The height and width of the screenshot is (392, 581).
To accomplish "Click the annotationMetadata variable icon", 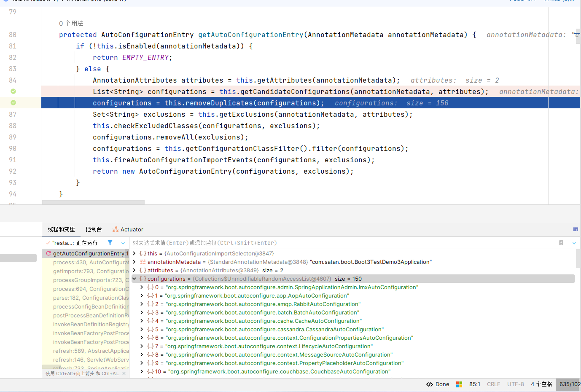I will point(143,262).
